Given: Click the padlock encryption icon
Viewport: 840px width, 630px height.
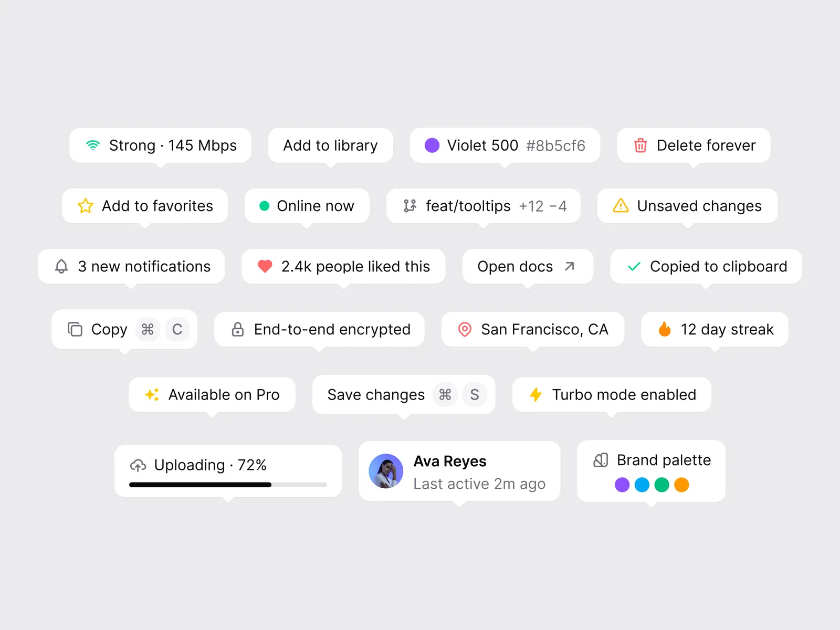Looking at the screenshot, I should click(x=238, y=329).
